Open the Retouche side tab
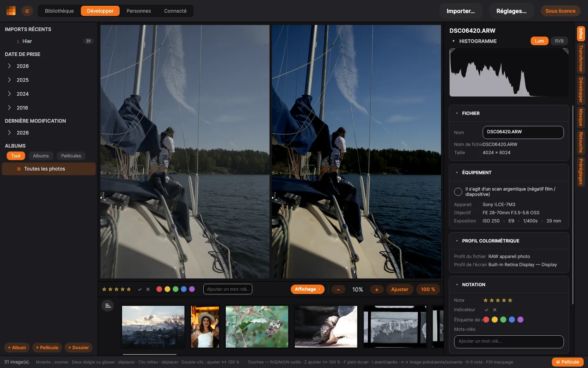This screenshot has width=588, height=368. (x=581, y=142)
